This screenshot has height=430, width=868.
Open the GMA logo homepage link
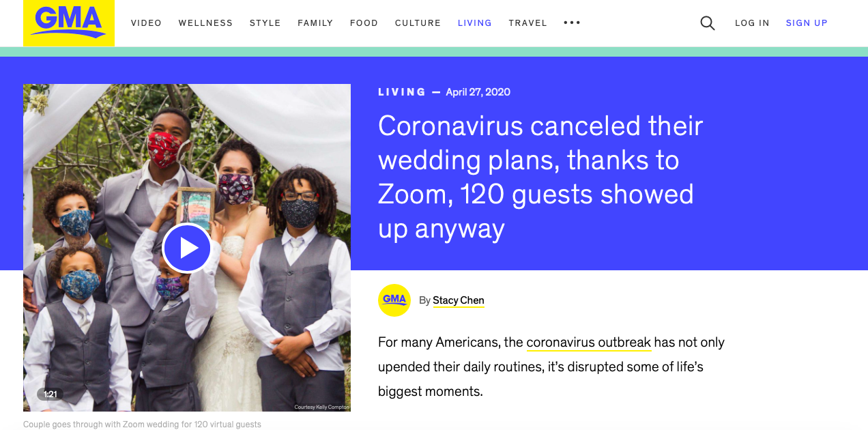point(69,23)
